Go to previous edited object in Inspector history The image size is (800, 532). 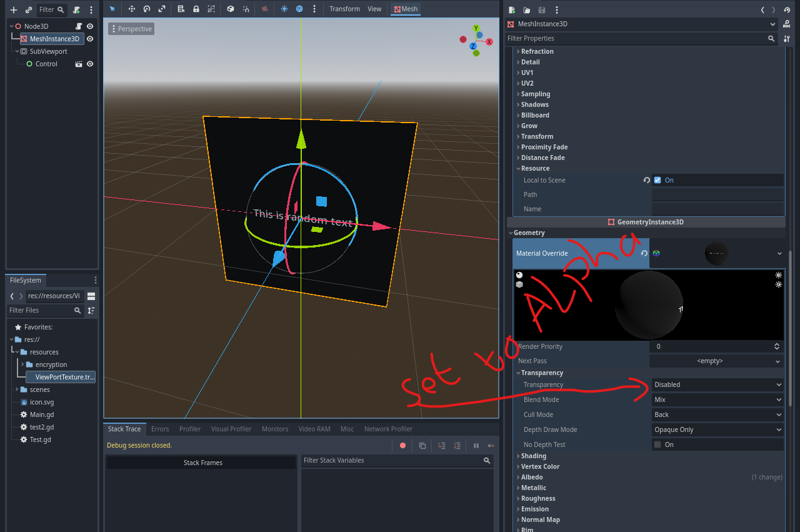pyautogui.click(x=762, y=10)
